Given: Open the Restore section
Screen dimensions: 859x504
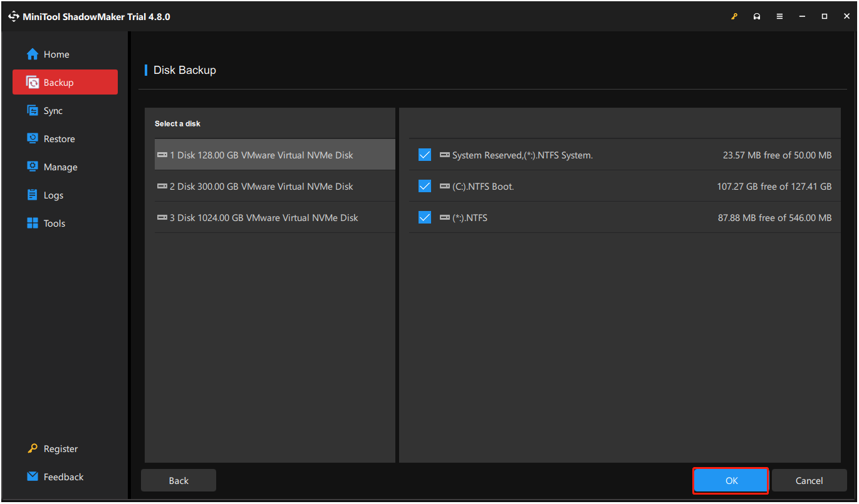Looking at the screenshot, I should tap(57, 138).
